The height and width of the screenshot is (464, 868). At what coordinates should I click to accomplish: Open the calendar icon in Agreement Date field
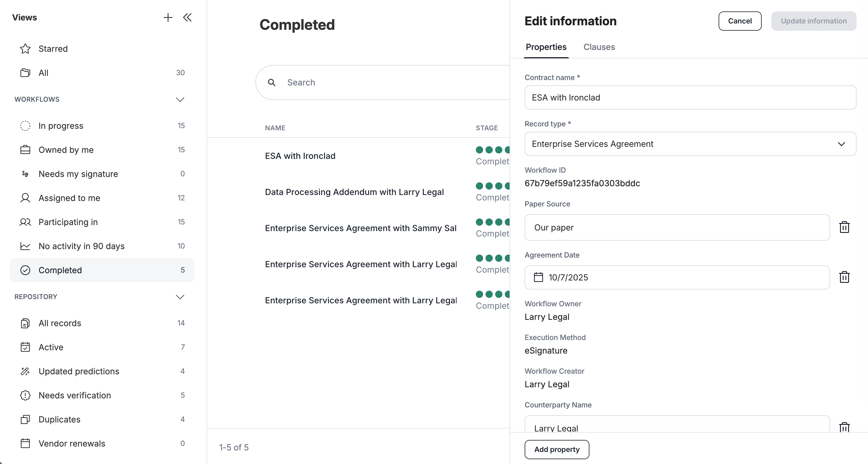(x=539, y=277)
